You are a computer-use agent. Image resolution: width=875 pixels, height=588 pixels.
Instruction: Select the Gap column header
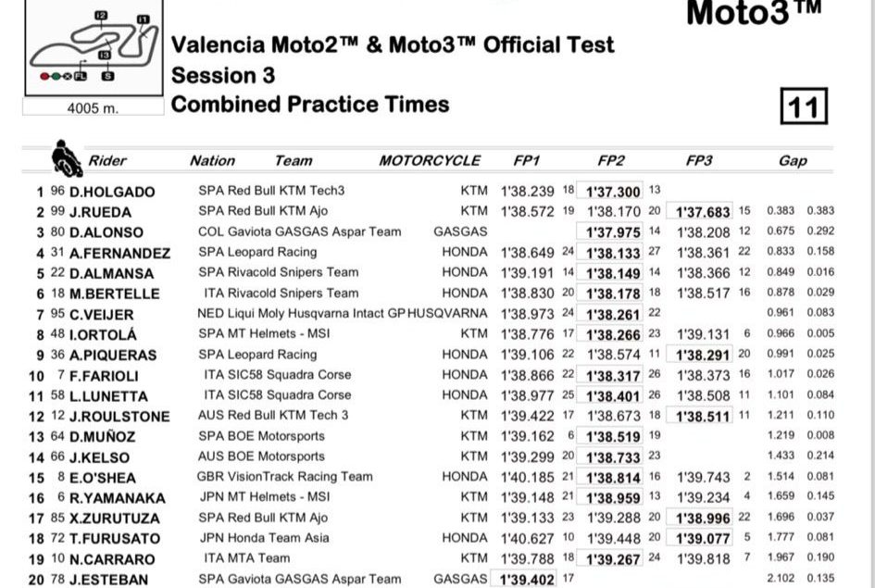point(793,160)
